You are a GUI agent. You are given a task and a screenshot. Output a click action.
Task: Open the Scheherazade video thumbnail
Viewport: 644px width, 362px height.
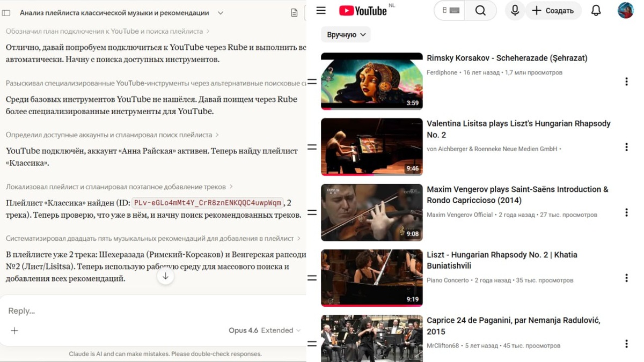[x=372, y=81]
